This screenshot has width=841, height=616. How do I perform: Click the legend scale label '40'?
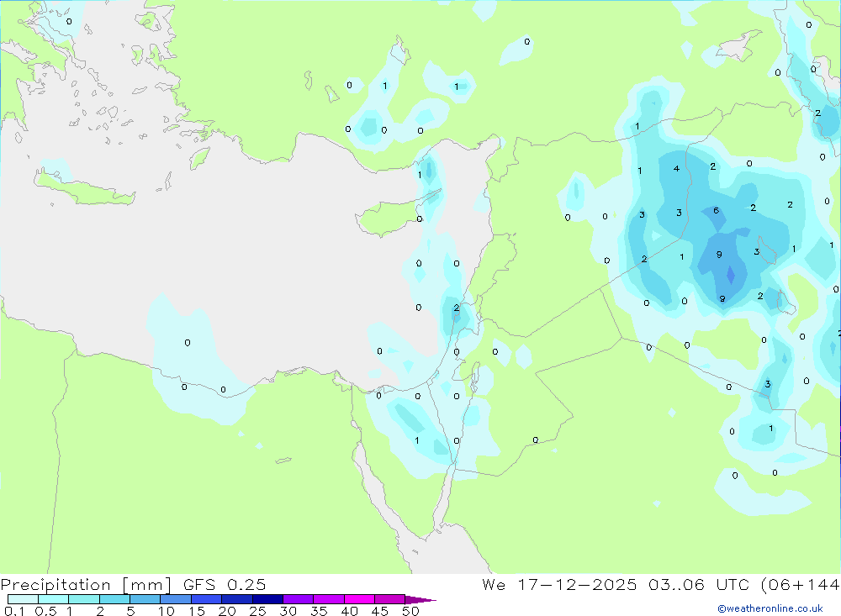349,611
